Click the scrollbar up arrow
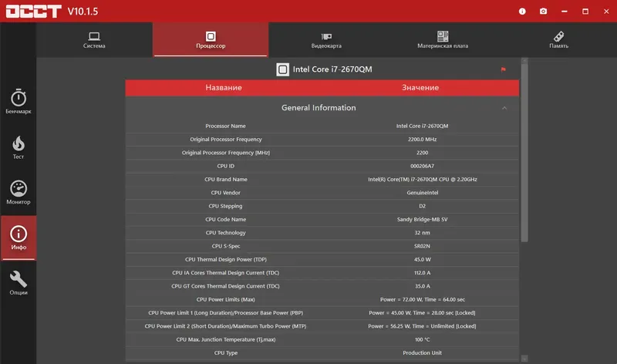This screenshot has height=364, width=617. click(x=524, y=61)
